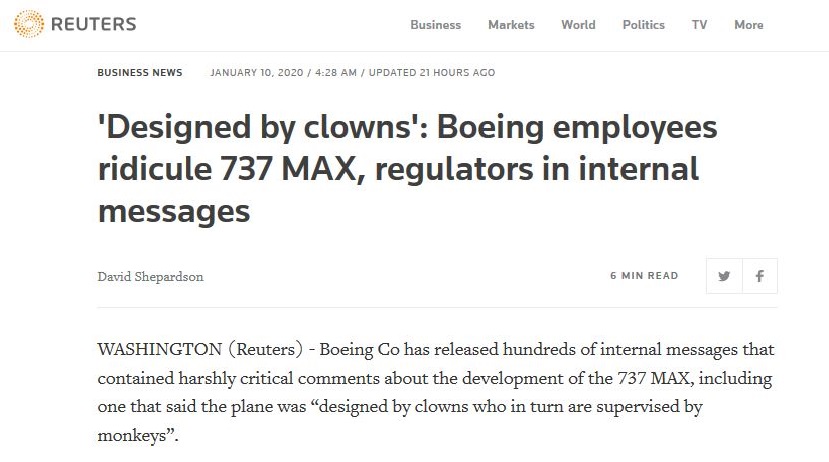Expand the More navigation menu
This screenshot has height=462, width=829.
[x=748, y=25]
